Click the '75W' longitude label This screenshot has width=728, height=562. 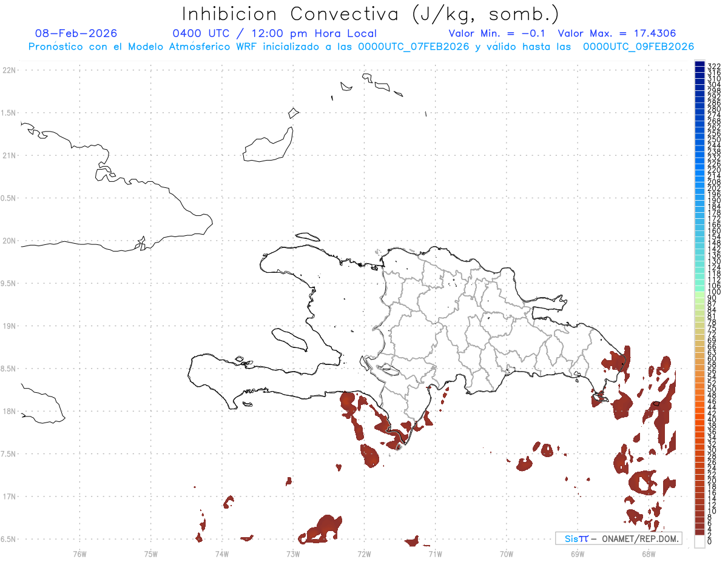tap(150, 554)
